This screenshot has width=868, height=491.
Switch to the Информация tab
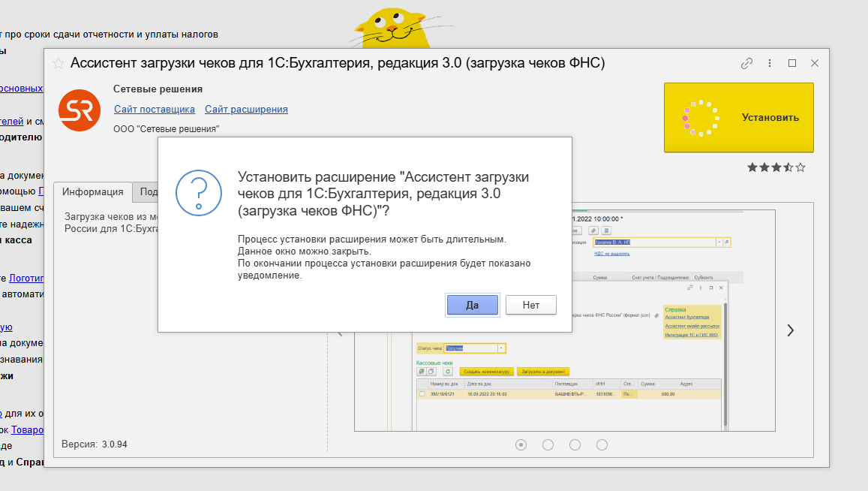92,192
